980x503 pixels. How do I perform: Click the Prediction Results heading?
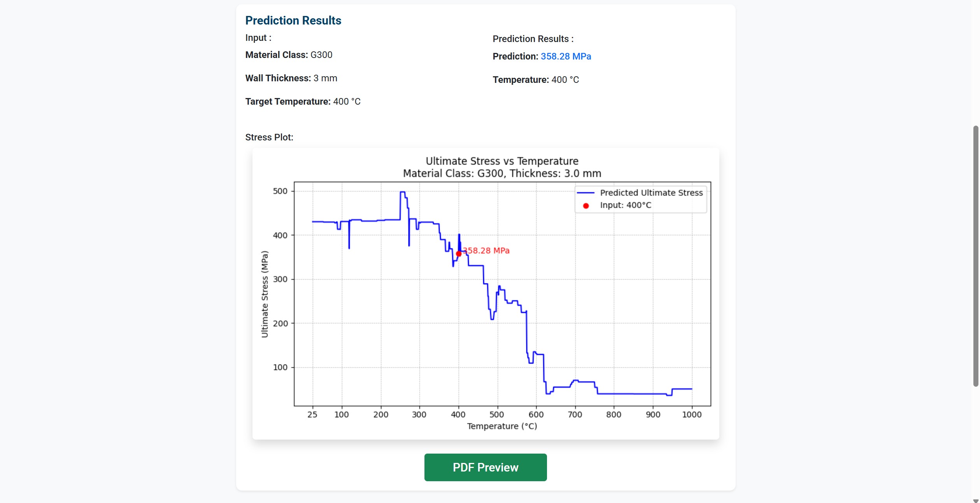coord(293,21)
